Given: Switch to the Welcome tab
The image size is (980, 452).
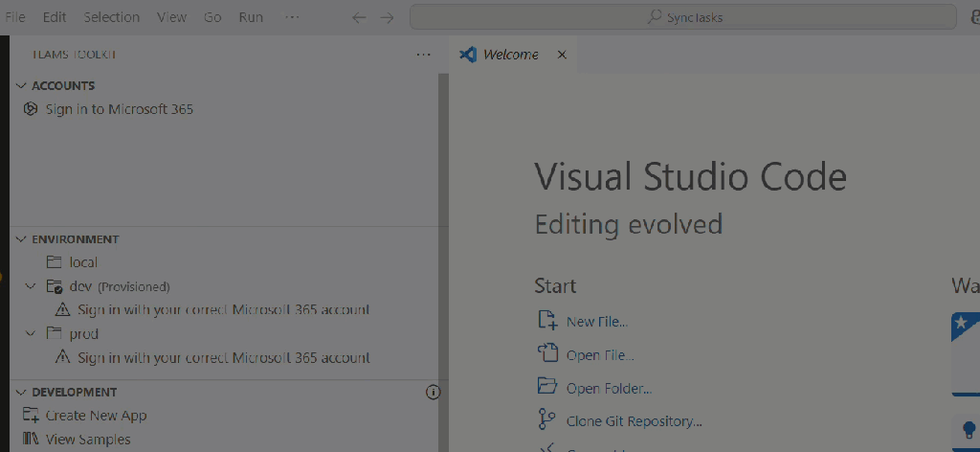Looking at the screenshot, I should pos(509,55).
